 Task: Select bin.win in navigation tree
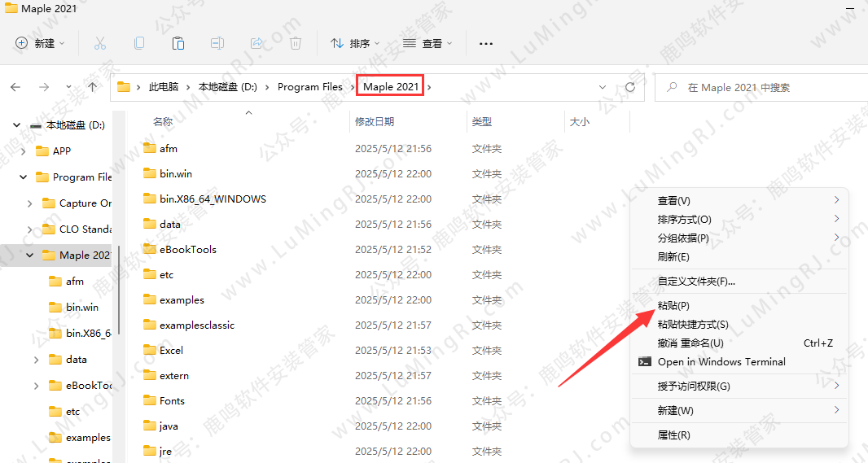73,307
